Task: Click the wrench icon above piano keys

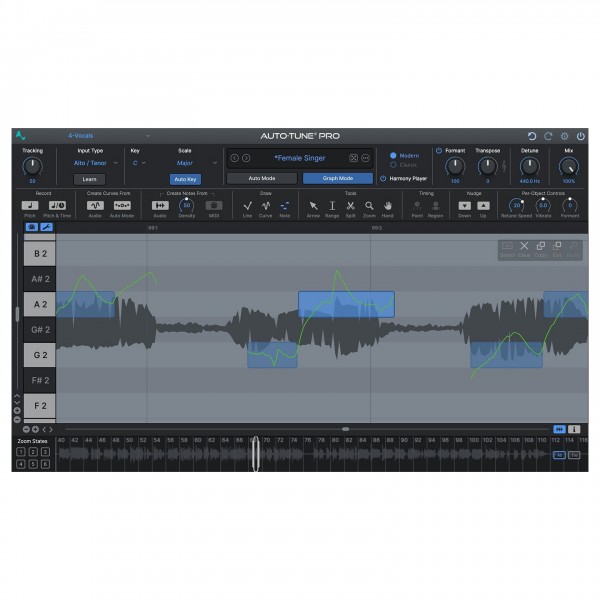Action: [47, 227]
